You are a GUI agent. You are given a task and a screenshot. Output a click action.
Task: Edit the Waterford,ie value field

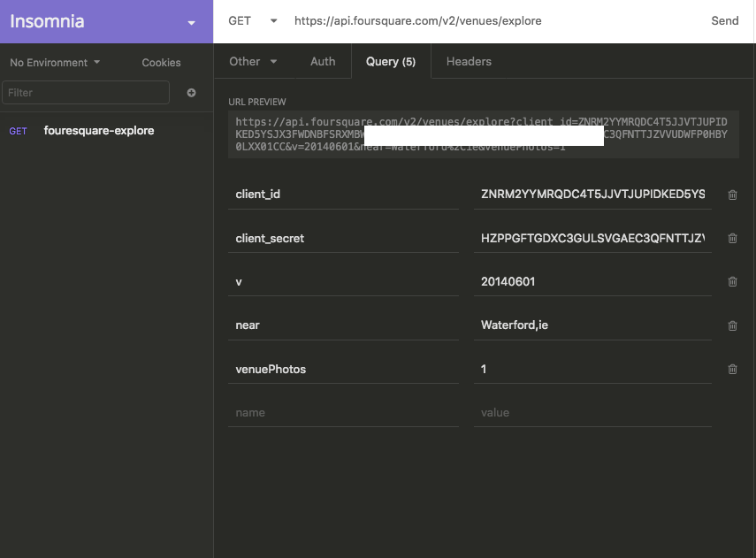[592, 325]
